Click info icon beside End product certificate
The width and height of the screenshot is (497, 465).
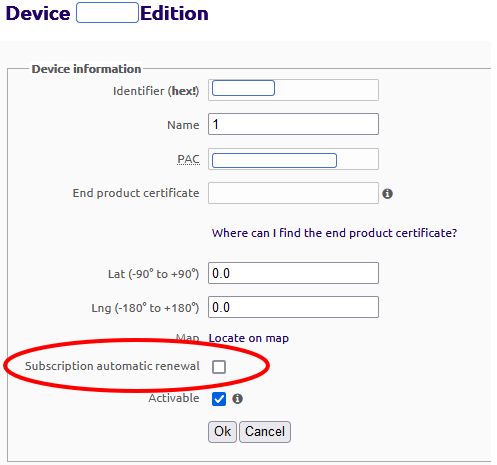coord(387,193)
